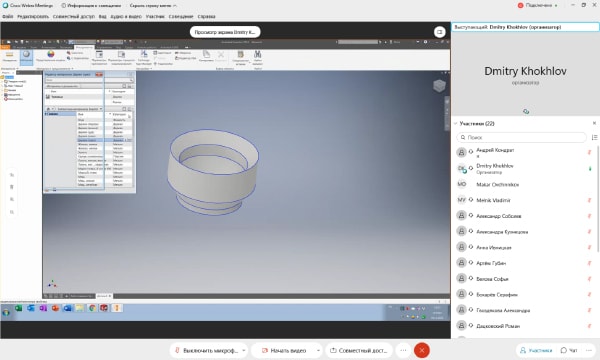Collapse the Участники (22) section chevron
This screenshot has height=360, width=600.
[456, 124]
